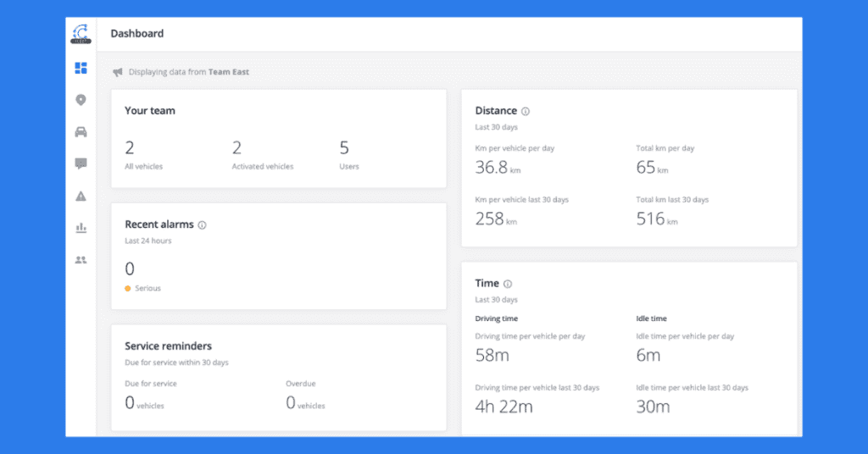Screen dimensions: 868x454
Task: Click the megaphone announcement icon
Action: click(x=118, y=72)
